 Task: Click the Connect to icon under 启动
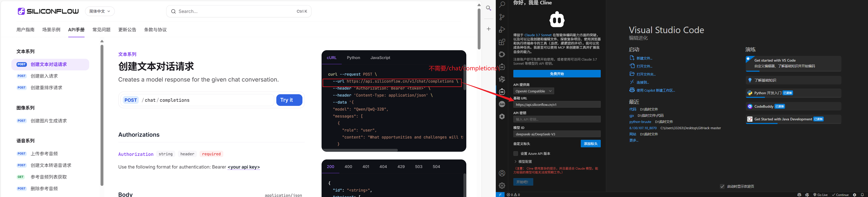[632, 82]
